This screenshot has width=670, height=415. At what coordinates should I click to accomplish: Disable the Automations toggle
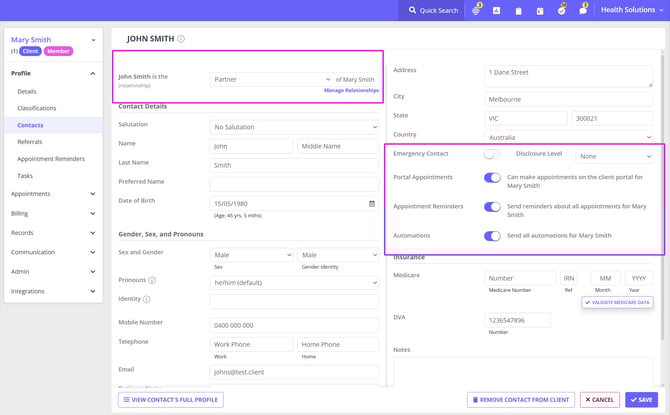(x=491, y=236)
